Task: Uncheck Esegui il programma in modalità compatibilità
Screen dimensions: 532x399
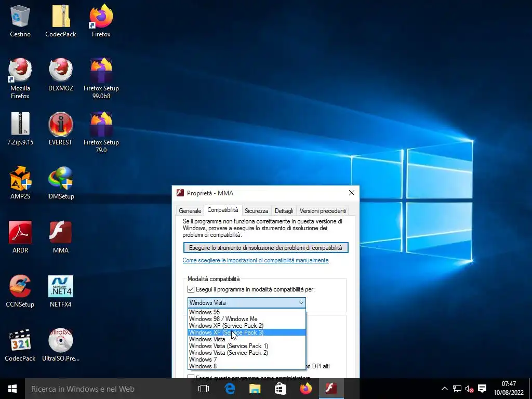Action: (x=191, y=289)
